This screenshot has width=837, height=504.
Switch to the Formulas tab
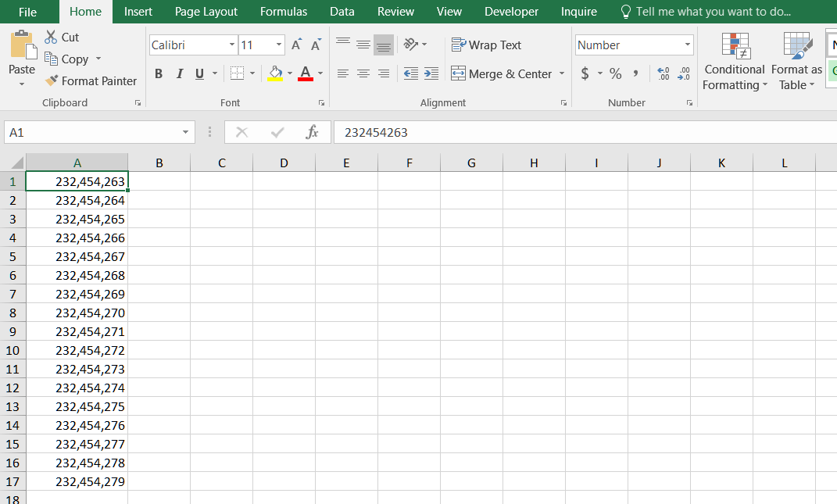tap(284, 12)
